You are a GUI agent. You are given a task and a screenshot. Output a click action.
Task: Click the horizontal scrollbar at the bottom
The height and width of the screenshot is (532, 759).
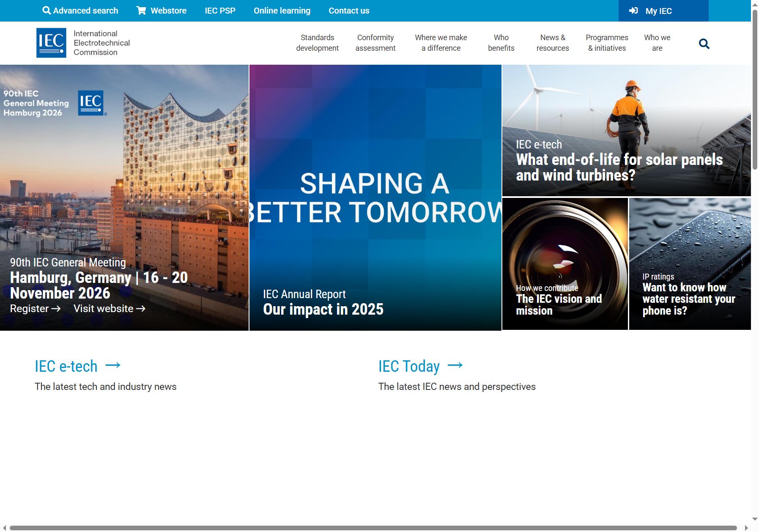point(373,528)
